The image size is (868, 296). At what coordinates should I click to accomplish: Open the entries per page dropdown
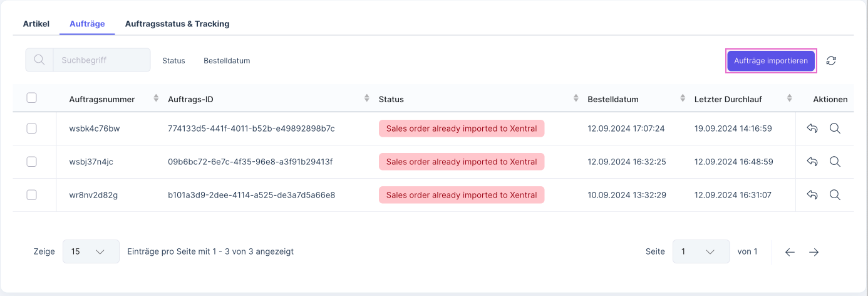(x=91, y=251)
